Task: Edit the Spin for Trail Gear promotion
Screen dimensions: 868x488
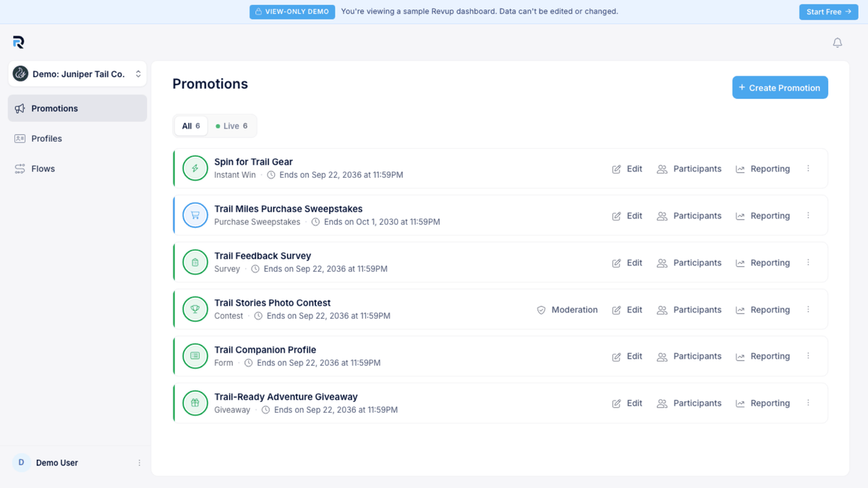Action: 627,168
